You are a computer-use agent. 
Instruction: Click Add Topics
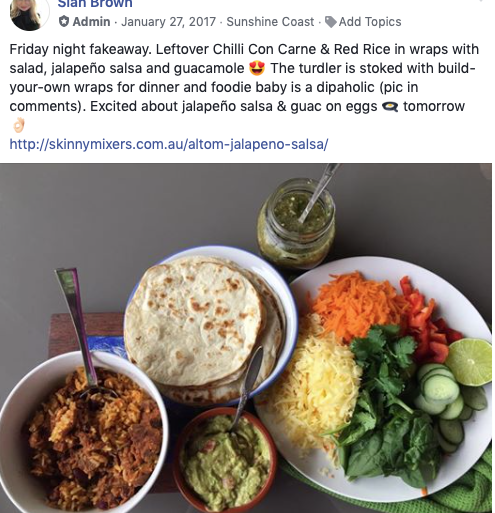370,22
